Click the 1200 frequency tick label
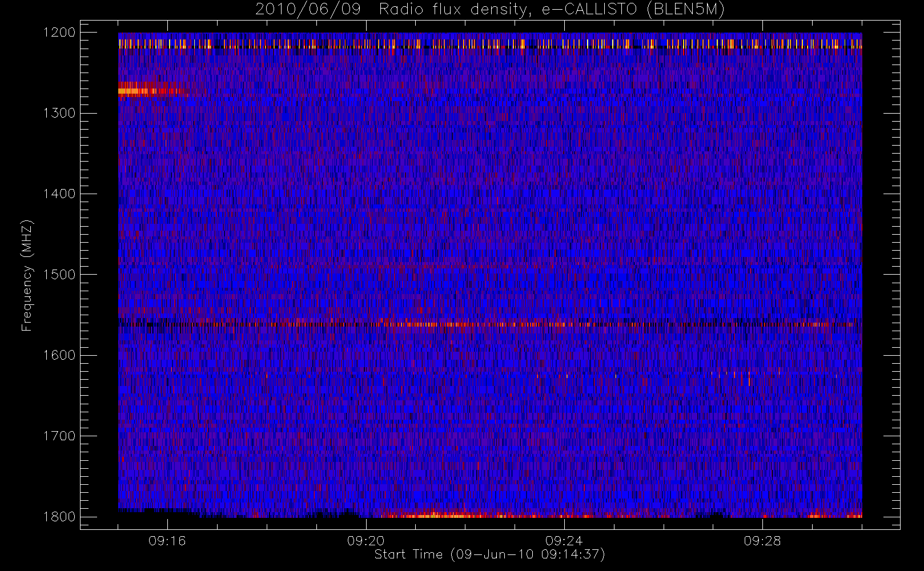The width and height of the screenshot is (924, 571). coord(59,33)
